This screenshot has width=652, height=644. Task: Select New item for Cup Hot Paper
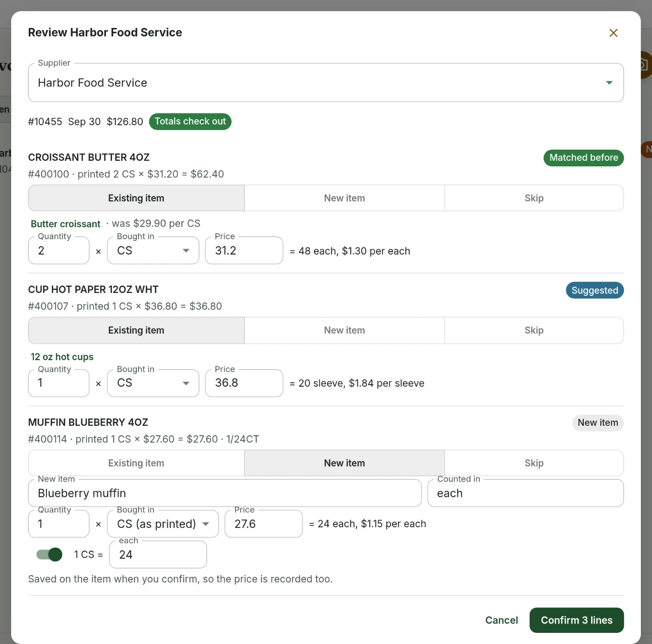[344, 330]
